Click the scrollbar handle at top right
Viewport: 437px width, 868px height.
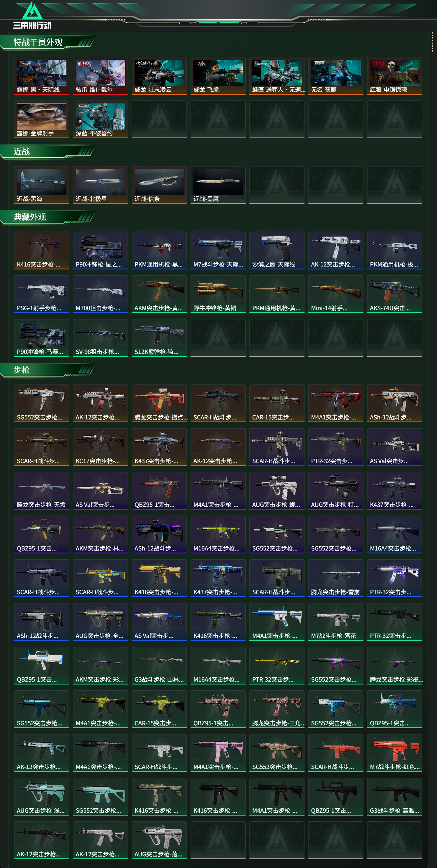[432, 43]
